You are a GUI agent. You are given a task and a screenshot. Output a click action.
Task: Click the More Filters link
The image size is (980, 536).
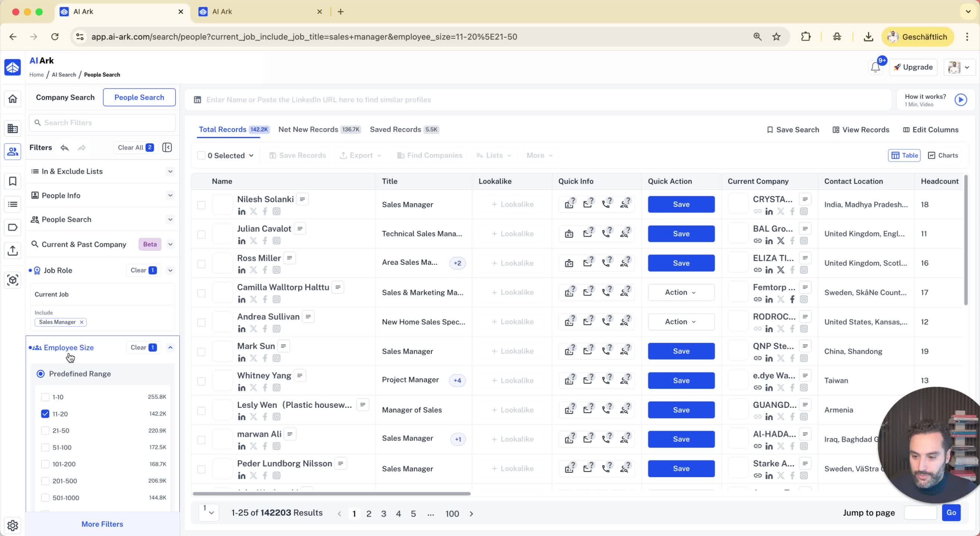[x=102, y=524]
